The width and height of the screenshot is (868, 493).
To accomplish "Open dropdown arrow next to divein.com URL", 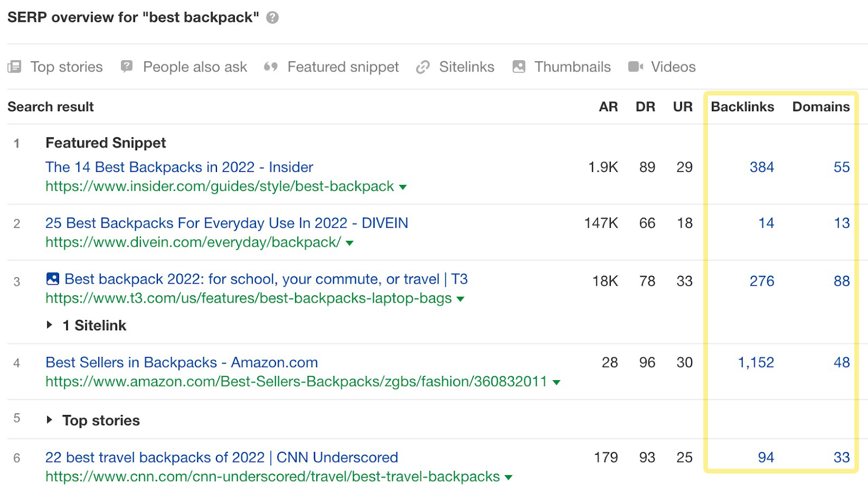I will point(349,243).
